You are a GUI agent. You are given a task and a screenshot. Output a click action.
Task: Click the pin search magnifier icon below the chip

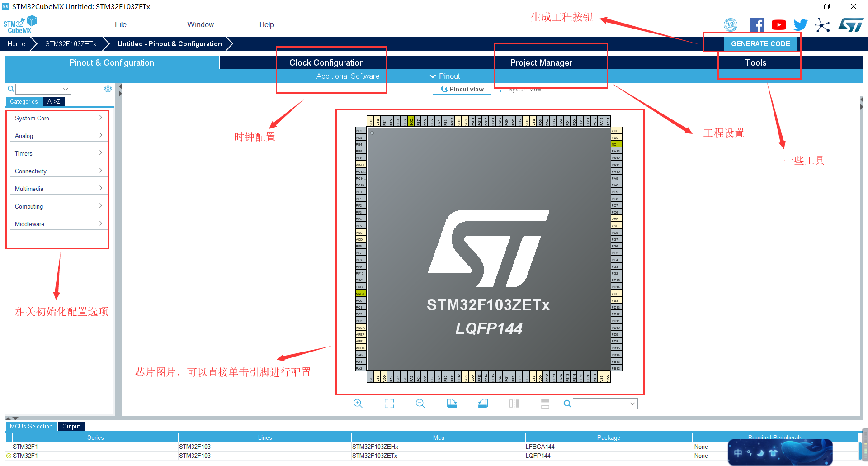click(567, 404)
